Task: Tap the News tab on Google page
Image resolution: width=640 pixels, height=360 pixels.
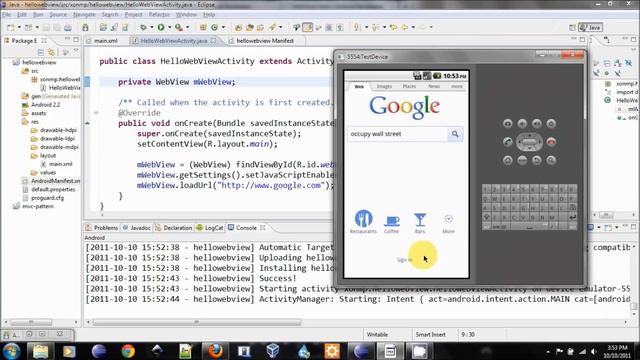Action: [434, 87]
